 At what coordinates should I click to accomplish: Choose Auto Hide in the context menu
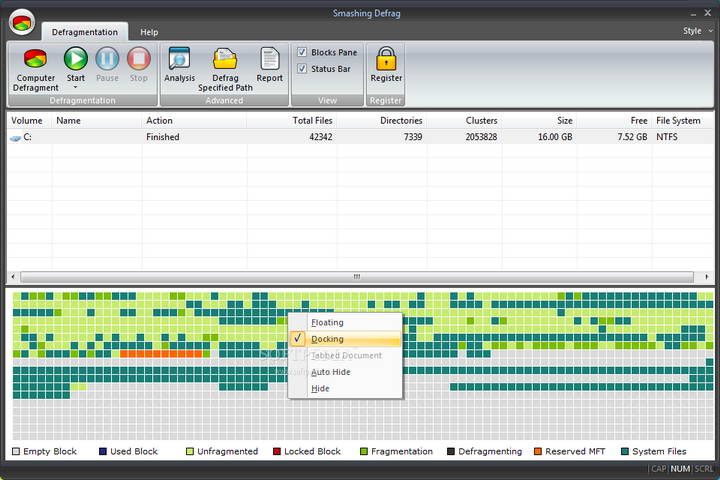point(346,372)
